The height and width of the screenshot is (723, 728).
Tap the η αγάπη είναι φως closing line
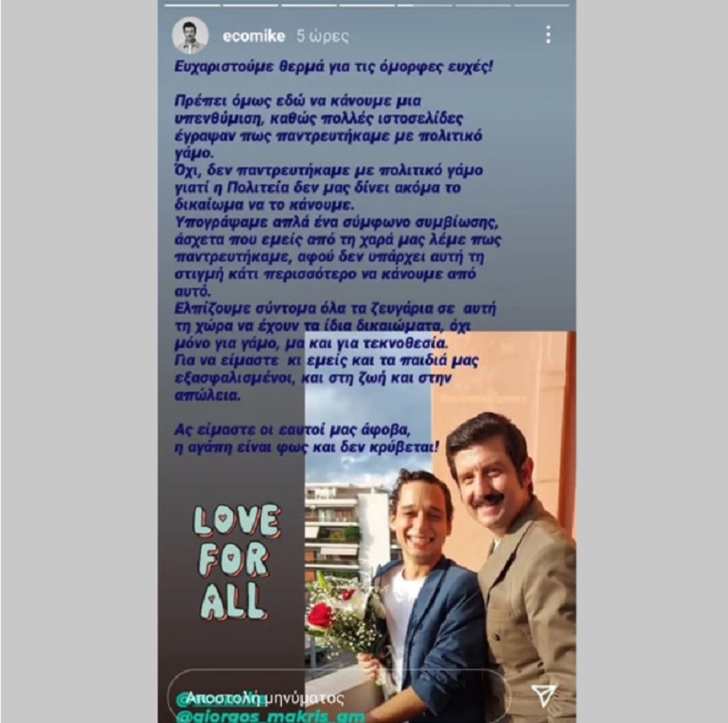click(x=306, y=447)
